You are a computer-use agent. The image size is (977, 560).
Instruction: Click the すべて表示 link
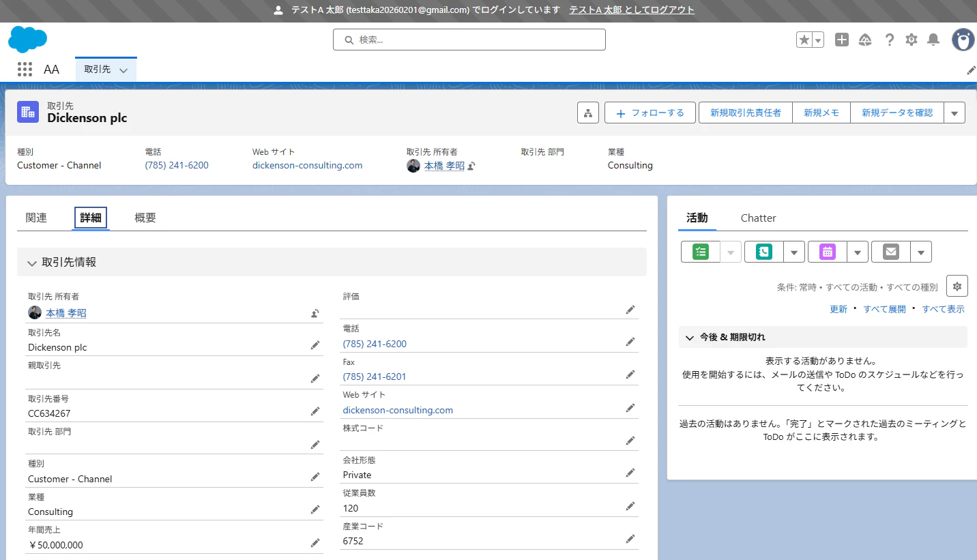coord(944,309)
